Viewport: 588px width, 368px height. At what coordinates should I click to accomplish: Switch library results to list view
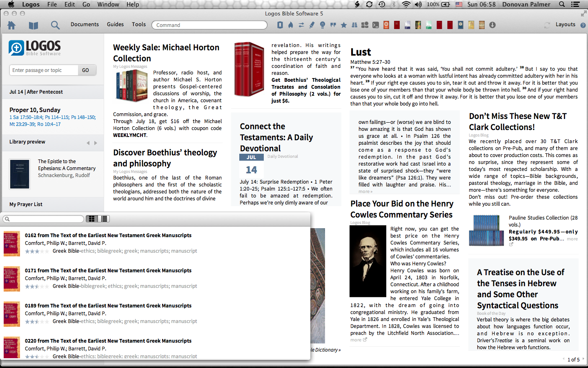coord(104,219)
